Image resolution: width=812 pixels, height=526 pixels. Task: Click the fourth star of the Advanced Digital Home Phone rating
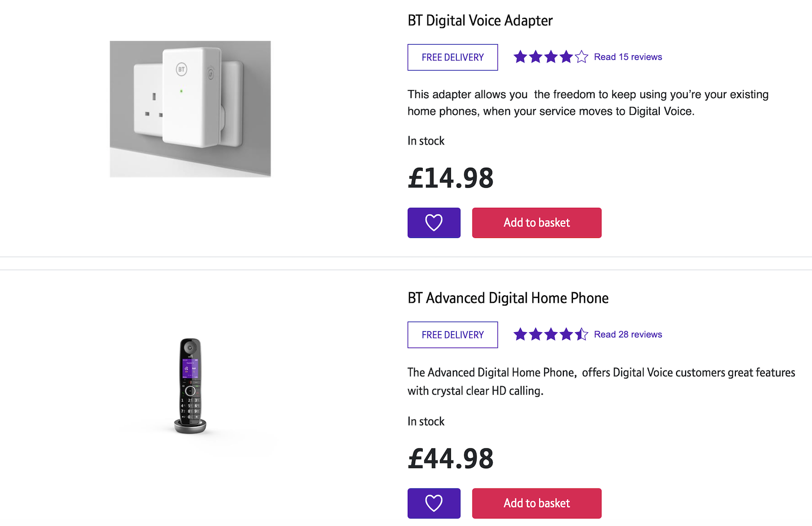coord(565,334)
